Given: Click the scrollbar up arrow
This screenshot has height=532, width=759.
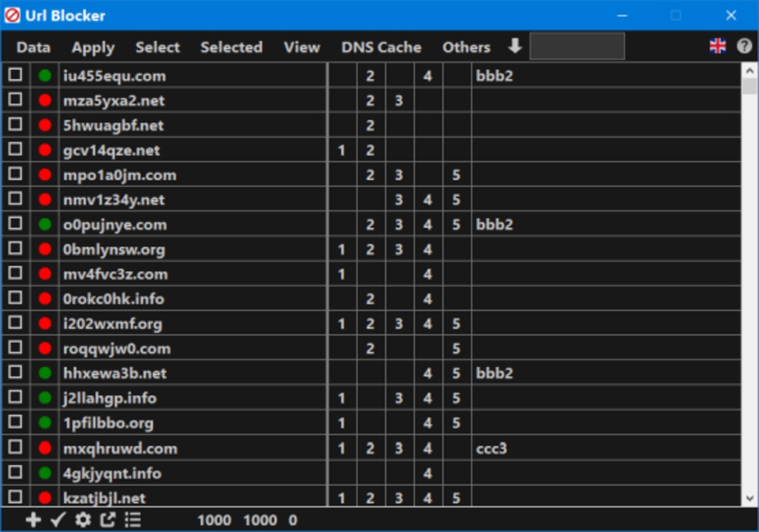Looking at the screenshot, I should tap(749, 70).
